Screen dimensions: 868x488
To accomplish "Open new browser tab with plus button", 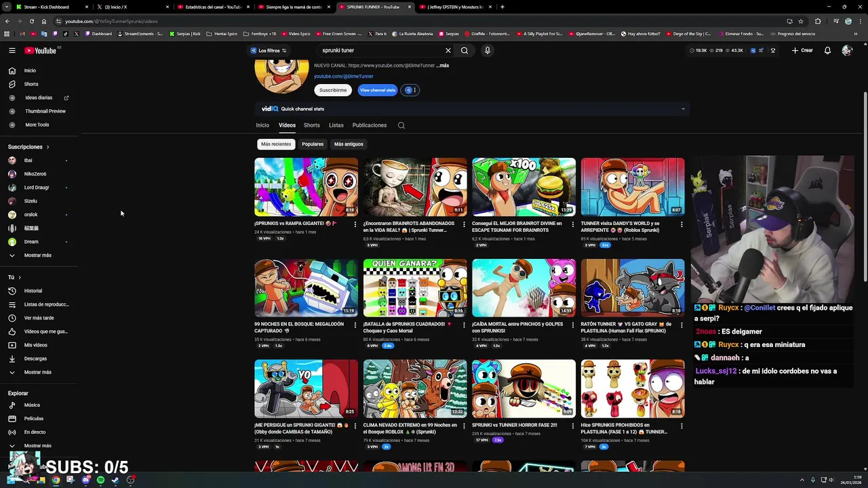I will [x=502, y=7].
